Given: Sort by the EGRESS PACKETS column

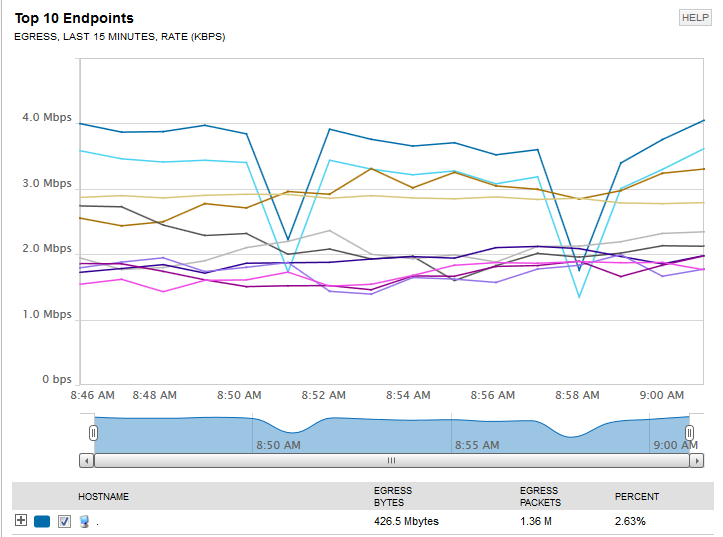Looking at the screenshot, I should point(540,496).
